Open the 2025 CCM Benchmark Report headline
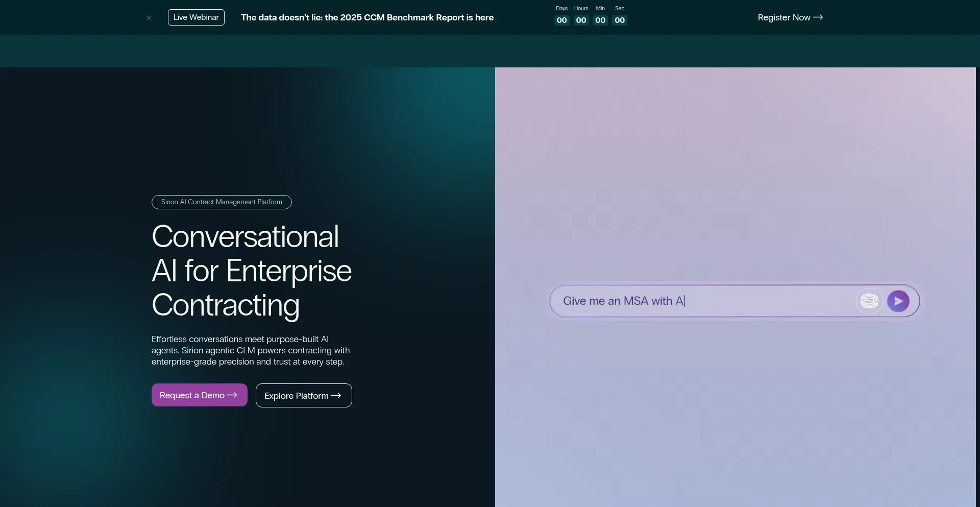The width and height of the screenshot is (980, 507). [x=367, y=17]
